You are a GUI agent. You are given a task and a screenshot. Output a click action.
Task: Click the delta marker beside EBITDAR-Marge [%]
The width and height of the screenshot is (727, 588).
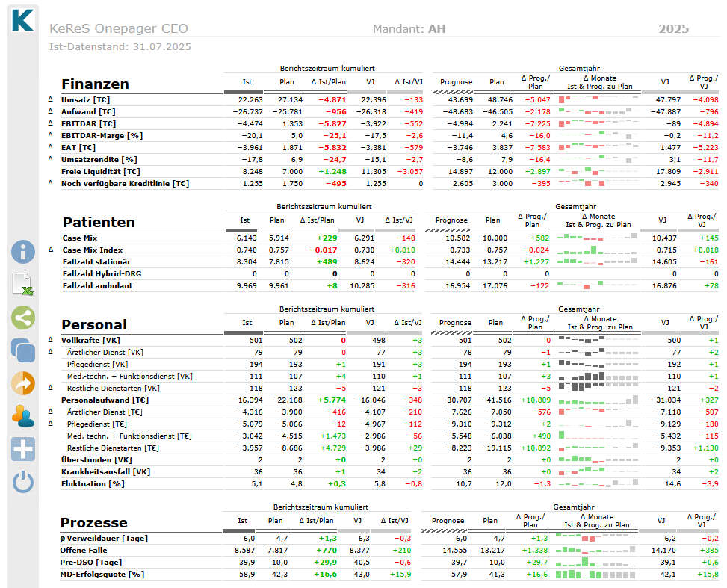[x=51, y=135]
